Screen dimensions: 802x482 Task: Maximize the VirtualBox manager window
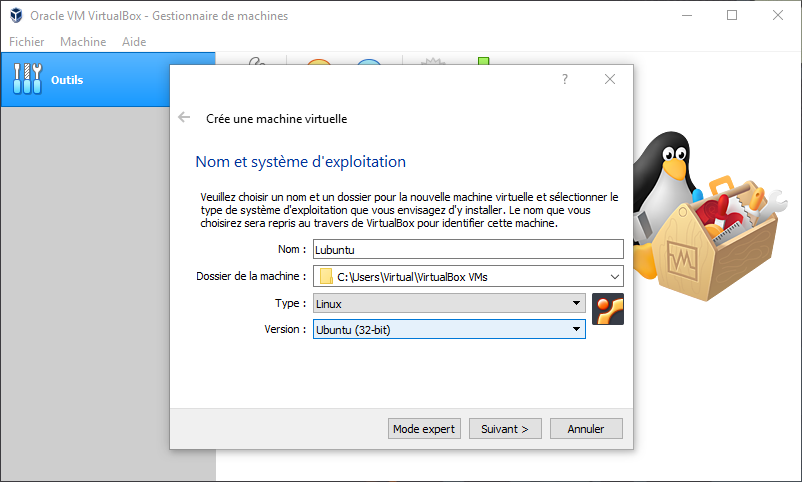pyautogui.click(x=732, y=15)
